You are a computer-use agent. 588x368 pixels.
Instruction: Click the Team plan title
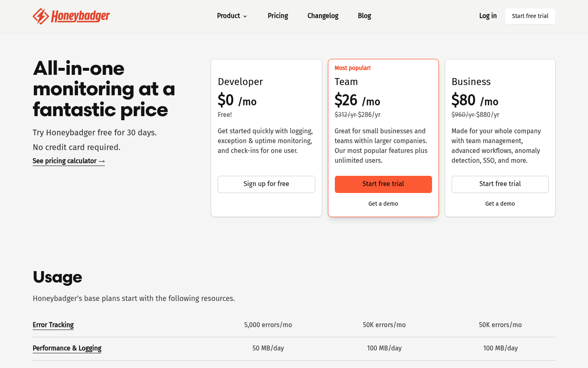click(x=346, y=82)
